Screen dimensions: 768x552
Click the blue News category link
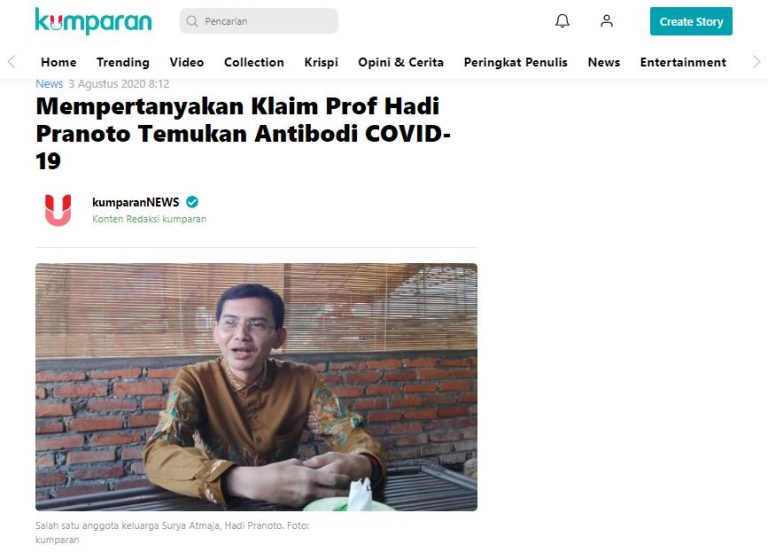pyautogui.click(x=49, y=84)
